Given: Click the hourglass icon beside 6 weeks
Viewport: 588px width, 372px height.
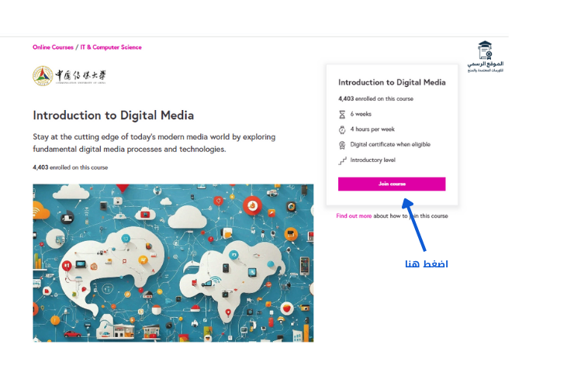Looking at the screenshot, I should [x=342, y=114].
